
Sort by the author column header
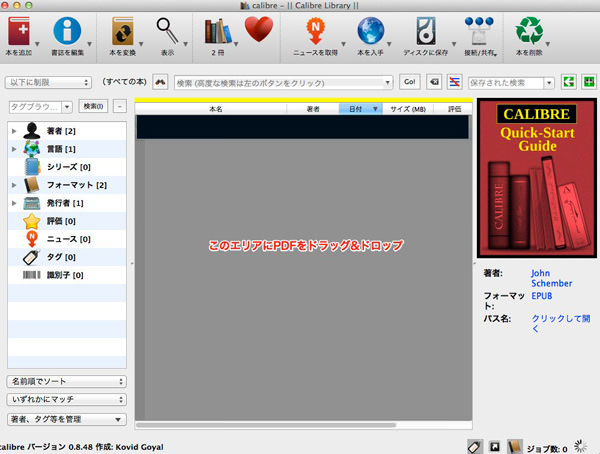pos(313,109)
